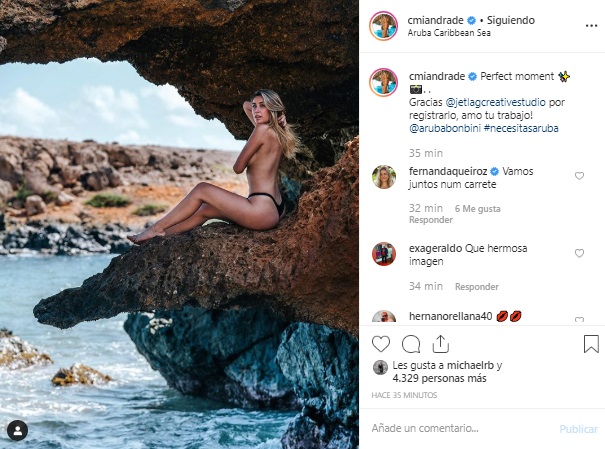Like fernandaqueiroz's comment heart
The height and width of the screenshot is (449, 605).
579,176
